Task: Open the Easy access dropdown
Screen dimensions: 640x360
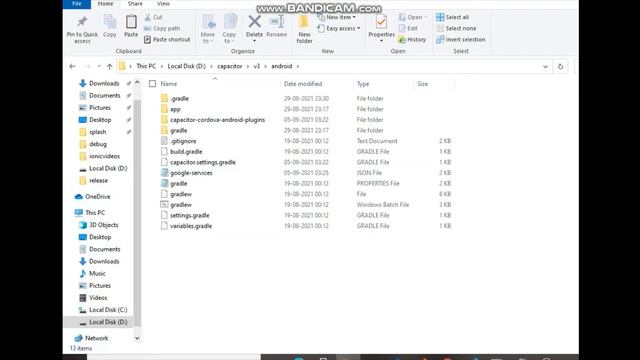Action: click(x=339, y=28)
